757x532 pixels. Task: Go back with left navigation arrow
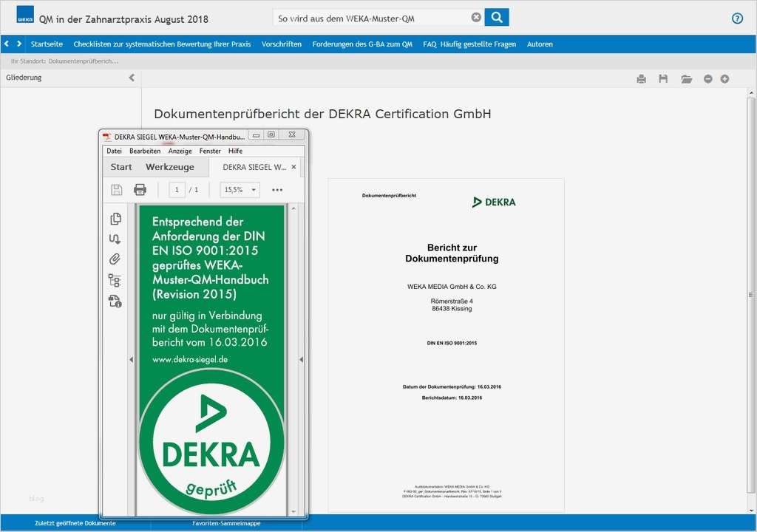point(7,44)
